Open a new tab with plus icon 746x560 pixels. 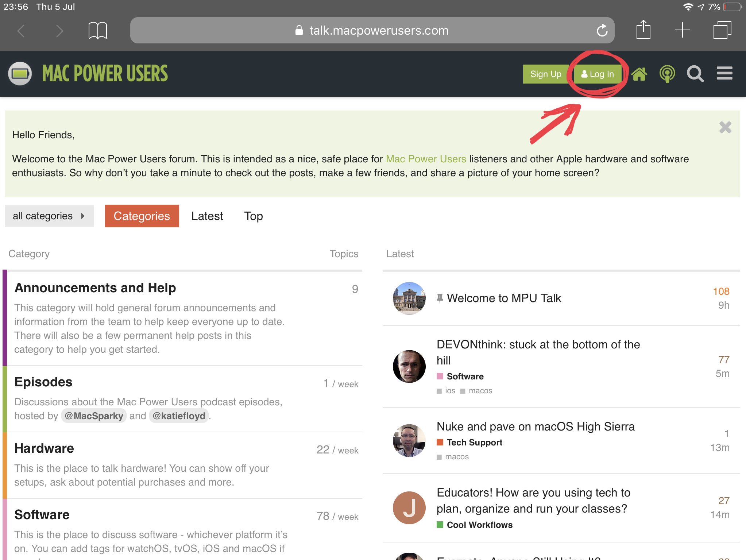pos(682,30)
